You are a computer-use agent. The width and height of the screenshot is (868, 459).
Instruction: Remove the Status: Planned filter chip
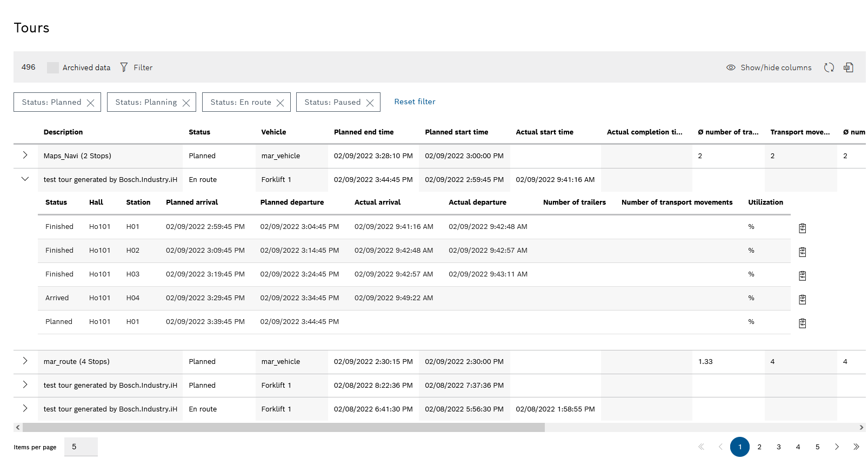coord(90,103)
